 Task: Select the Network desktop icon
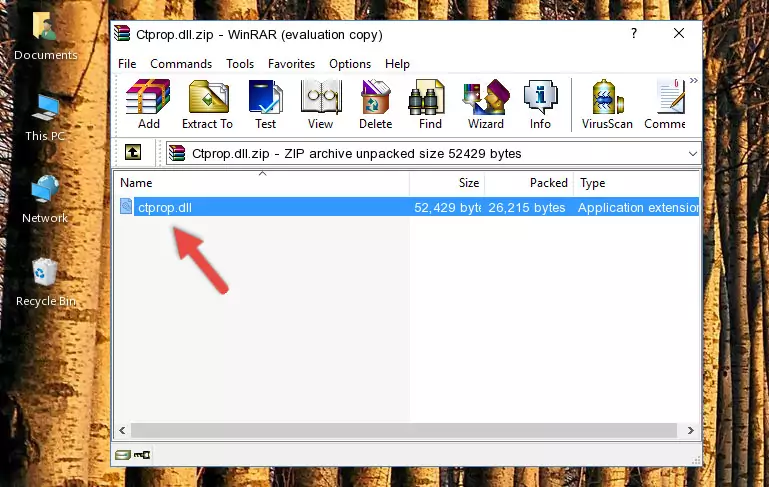coord(45,199)
